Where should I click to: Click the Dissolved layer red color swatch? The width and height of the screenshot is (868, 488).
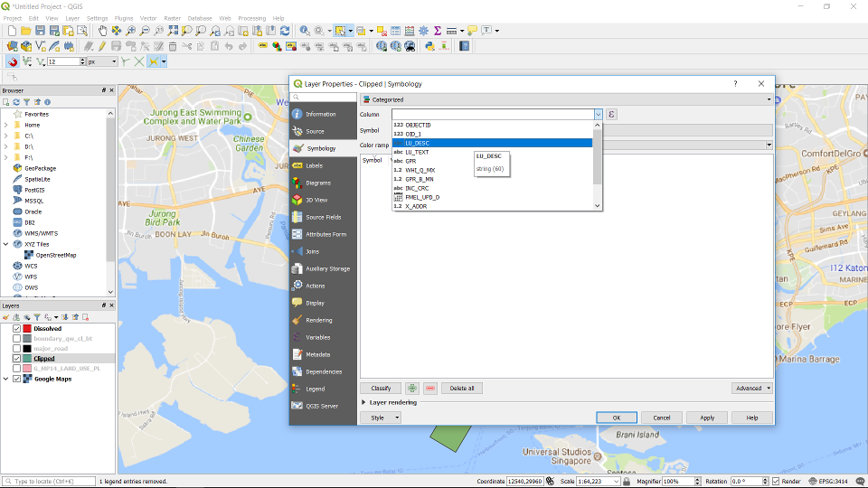click(x=27, y=329)
